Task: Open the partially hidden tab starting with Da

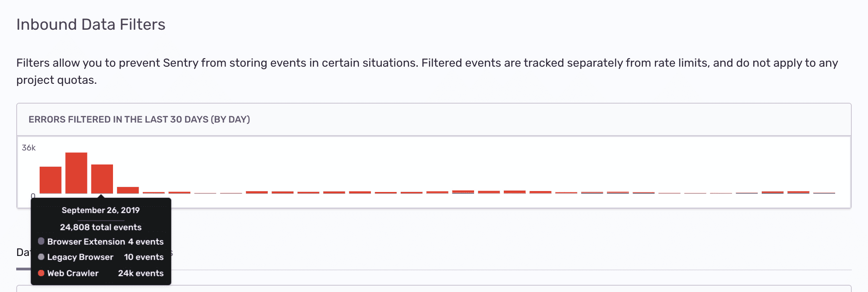Action: 23,252
